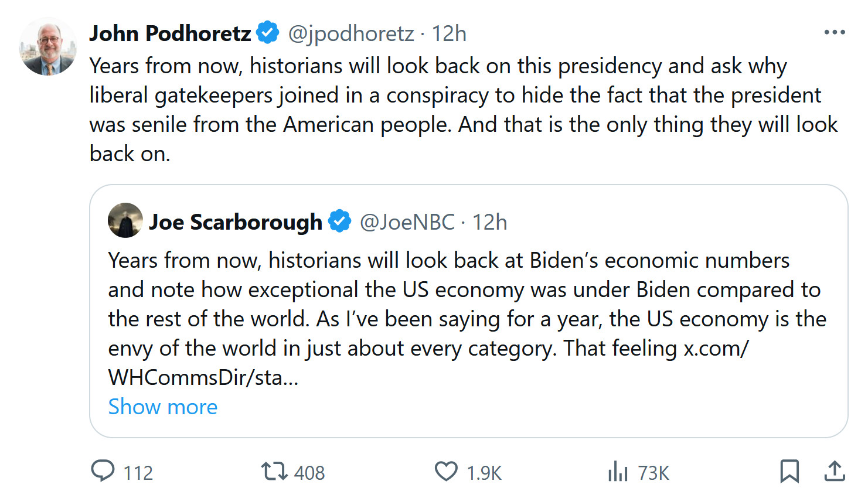Click Joe Scarborough's verified checkmark badge
The width and height of the screenshot is (868, 498).
click(x=340, y=221)
